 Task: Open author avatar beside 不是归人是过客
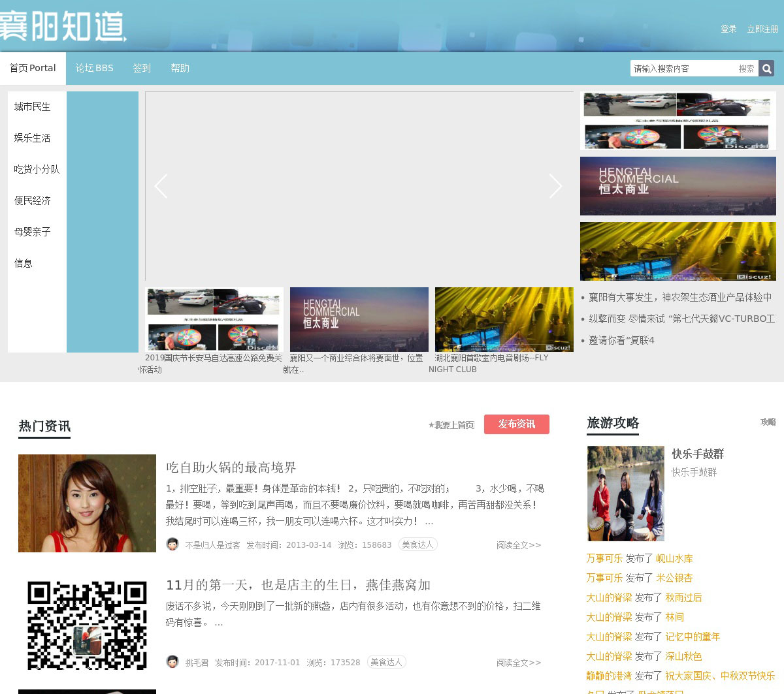[172, 544]
